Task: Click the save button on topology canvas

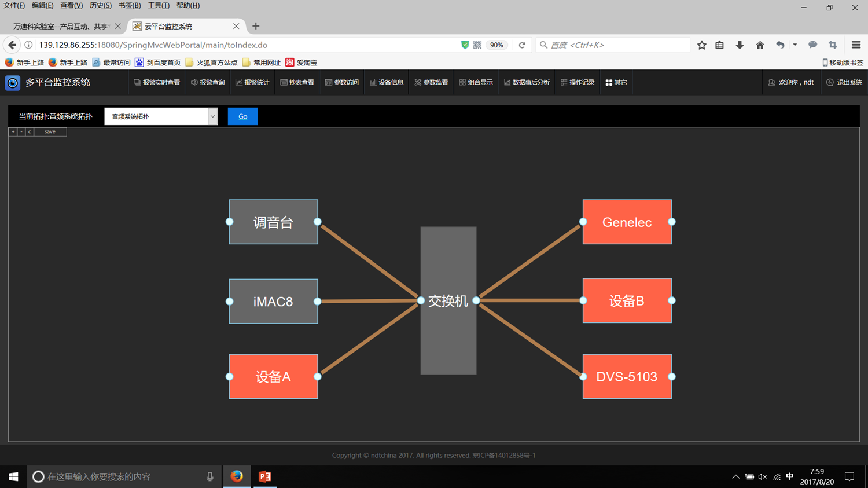Action: 50,132
